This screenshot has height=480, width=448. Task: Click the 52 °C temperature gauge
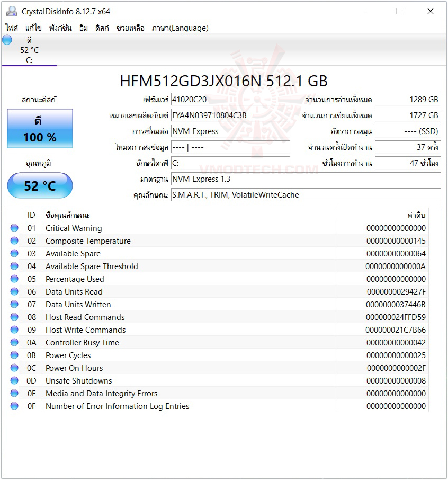39,185
